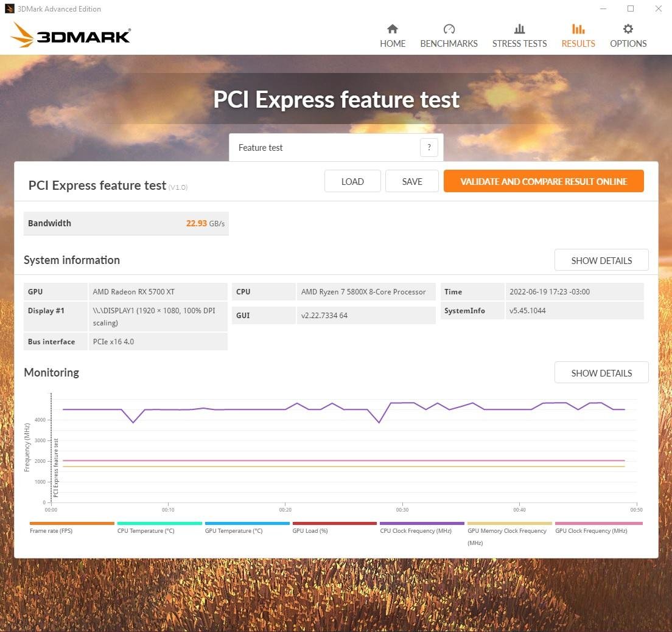The image size is (672, 632).
Task: Maximize the 3DMark window
Action: [631, 9]
